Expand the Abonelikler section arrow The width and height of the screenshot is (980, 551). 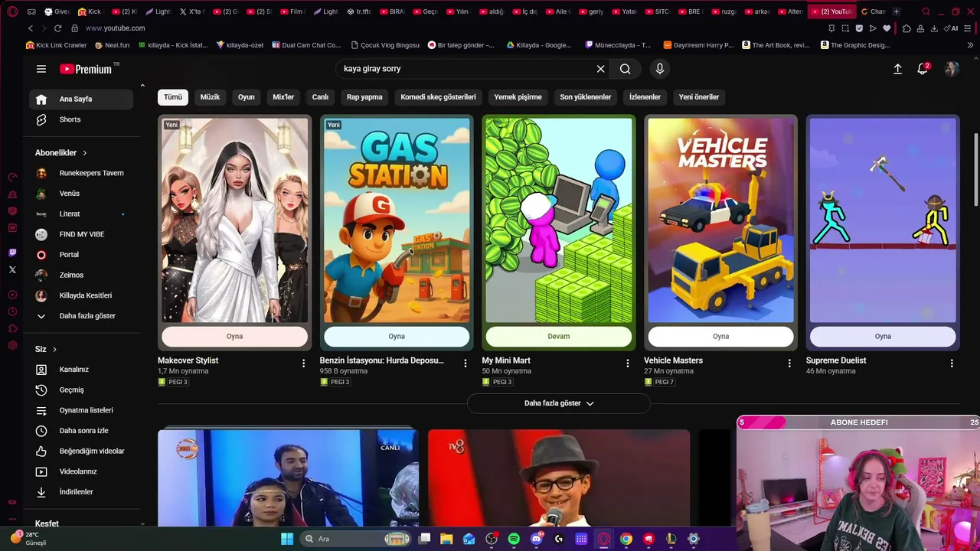pos(84,153)
